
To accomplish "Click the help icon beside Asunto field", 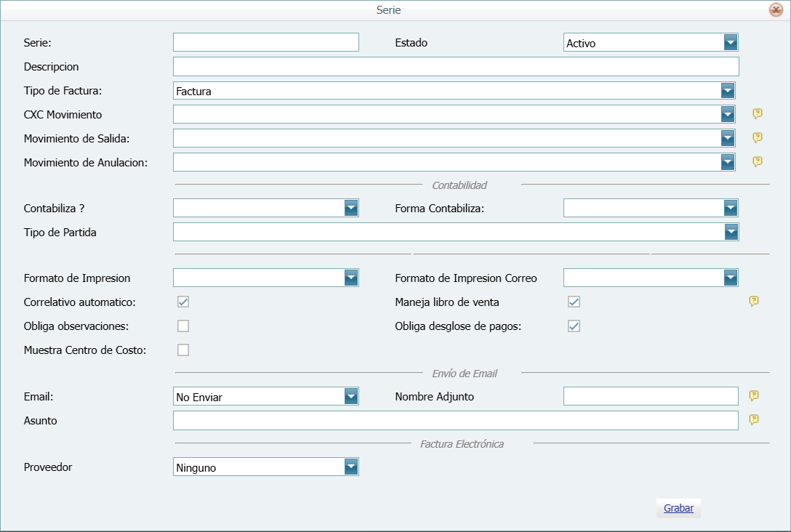I will pyautogui.click(x=754, y=419).
